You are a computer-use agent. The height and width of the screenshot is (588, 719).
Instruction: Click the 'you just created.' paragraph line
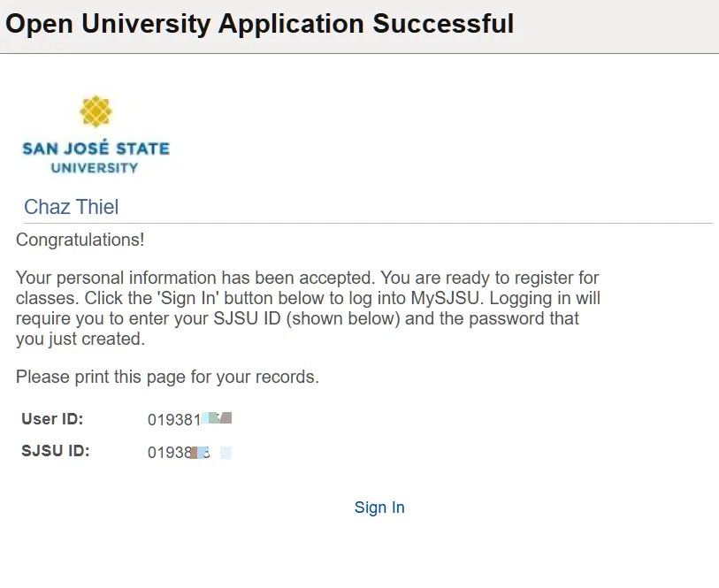pyautogui.click(x=80, y=339)
